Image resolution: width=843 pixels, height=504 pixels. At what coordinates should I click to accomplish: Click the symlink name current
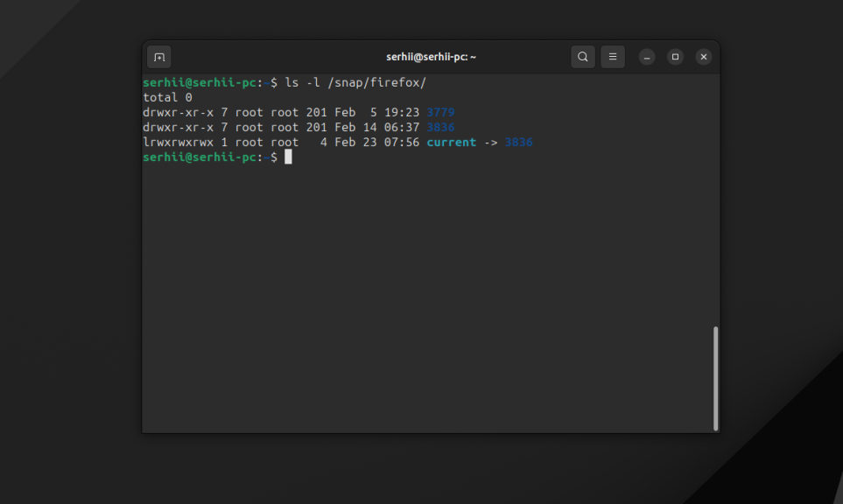pyautogui.click(x=451, y=143)
